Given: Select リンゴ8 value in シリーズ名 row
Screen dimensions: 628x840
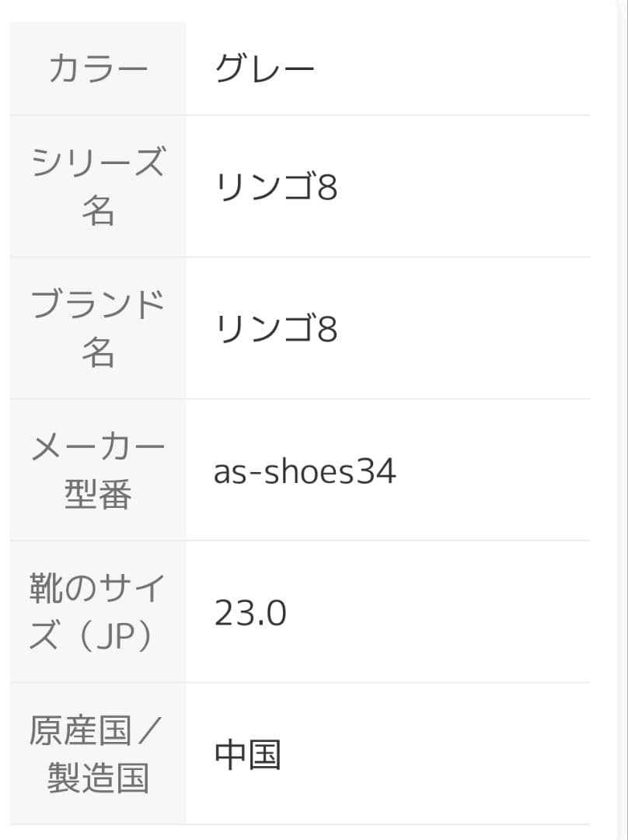Looking at the screenshot, I should 276,187.
